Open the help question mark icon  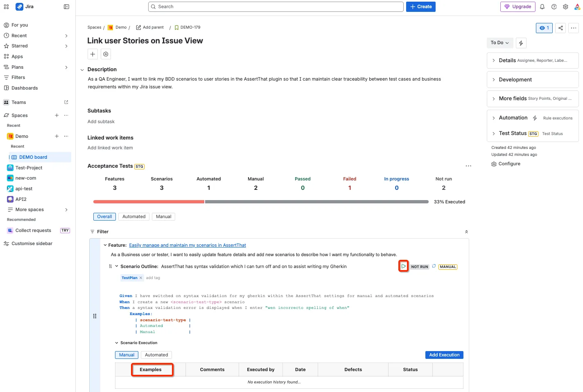pos(554,7)
